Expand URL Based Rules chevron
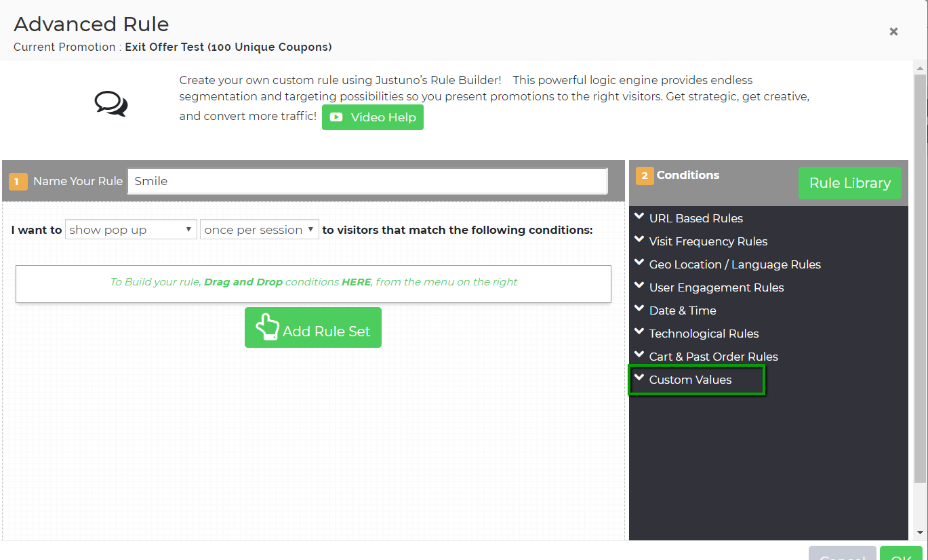This screenshot has width=928, height=560. click(x=639, y=218)
